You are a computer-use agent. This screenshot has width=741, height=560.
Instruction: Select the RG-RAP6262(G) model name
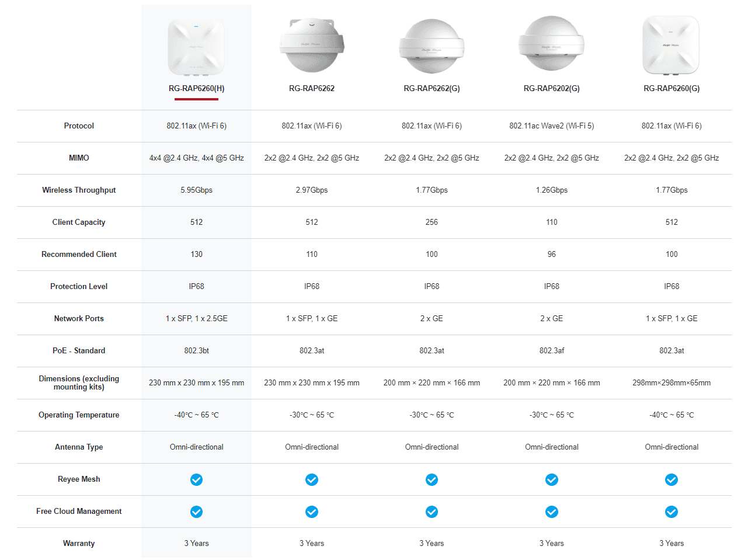(x=432, y=88)
